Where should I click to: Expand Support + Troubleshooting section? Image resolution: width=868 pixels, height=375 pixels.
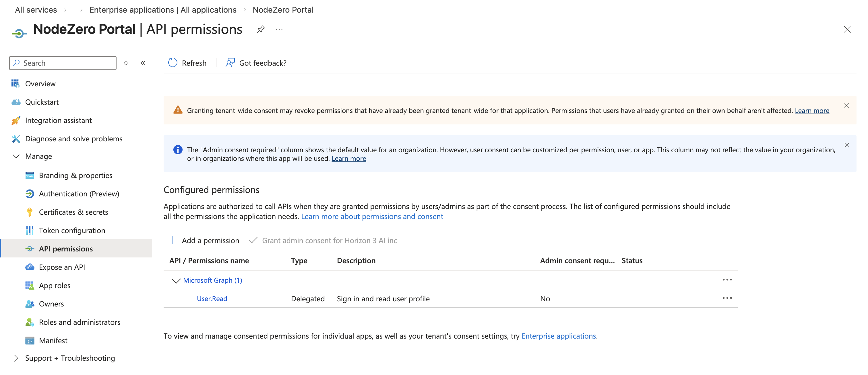(x=16, y=358)
